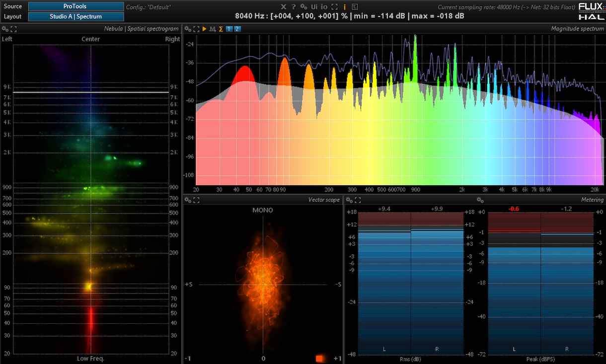Screen dimensions: 606x364
Task: Click the orange info 'i' icon
Action: [345, 6]
